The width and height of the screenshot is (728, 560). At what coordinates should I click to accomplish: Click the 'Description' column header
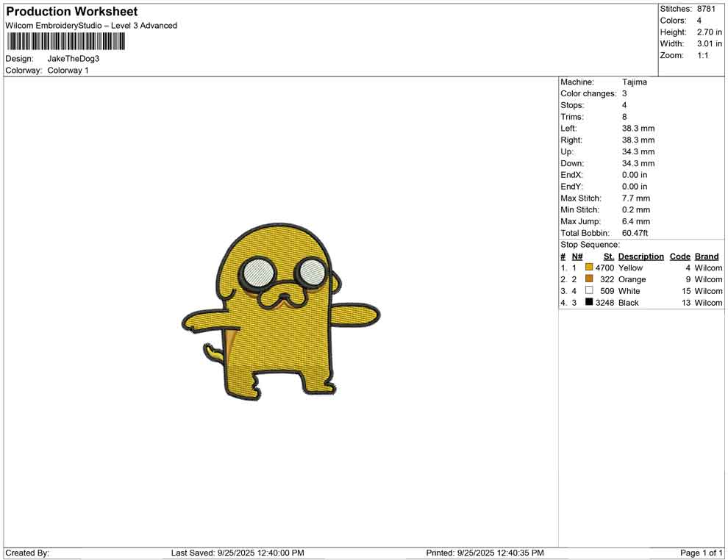[x=641, y=256]
